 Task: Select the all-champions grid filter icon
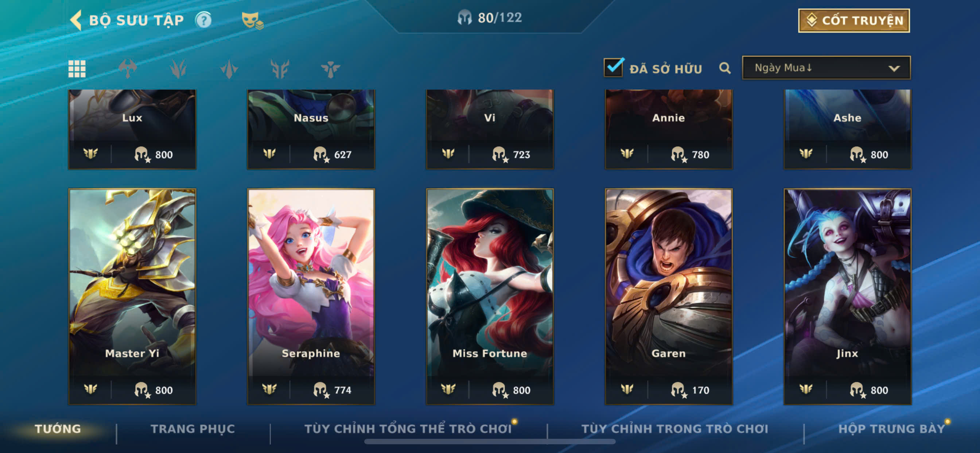(77, 69)
